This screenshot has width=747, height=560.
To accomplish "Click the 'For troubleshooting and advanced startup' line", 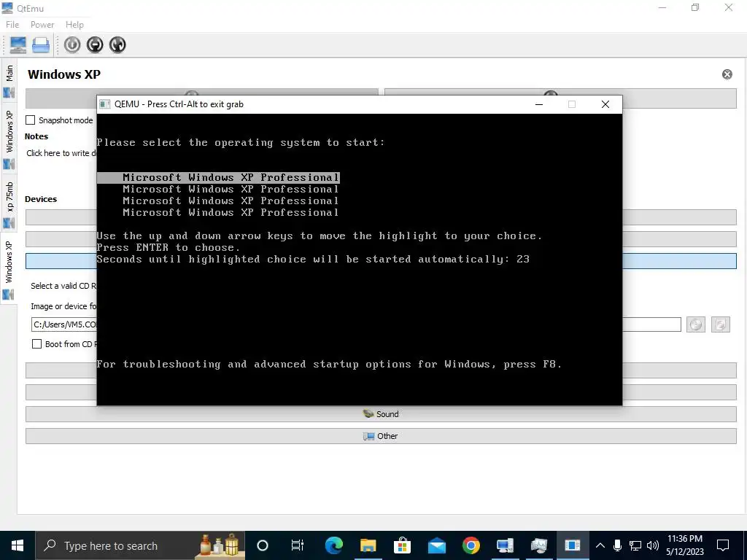I will [x=329, y=365].
